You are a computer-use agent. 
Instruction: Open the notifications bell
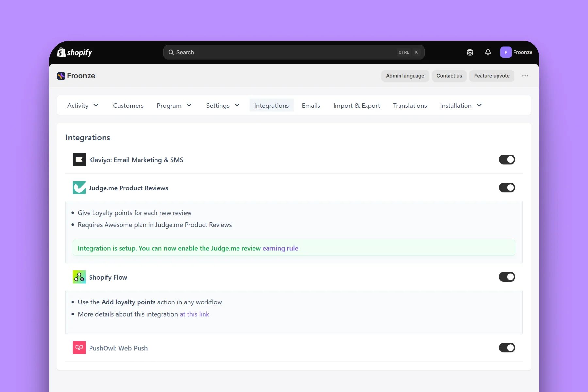pyautogui.click(x=488, y=52)
